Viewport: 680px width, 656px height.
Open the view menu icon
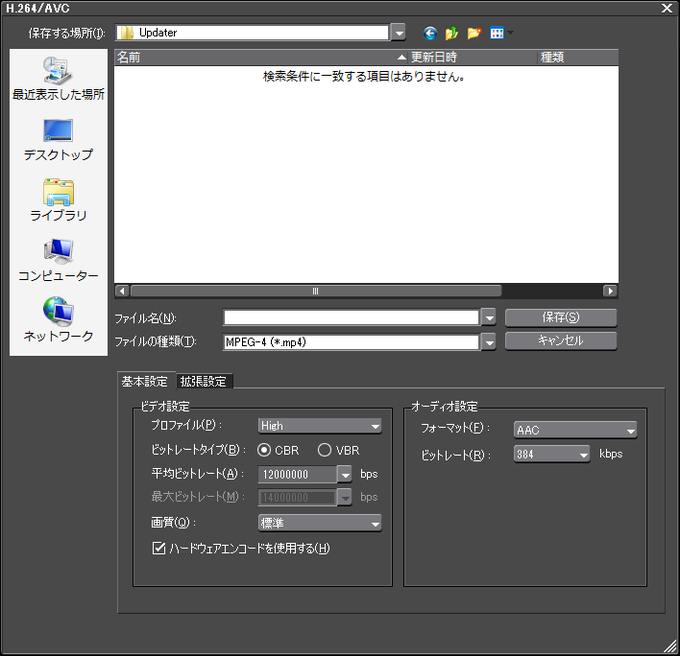[497, 33]
